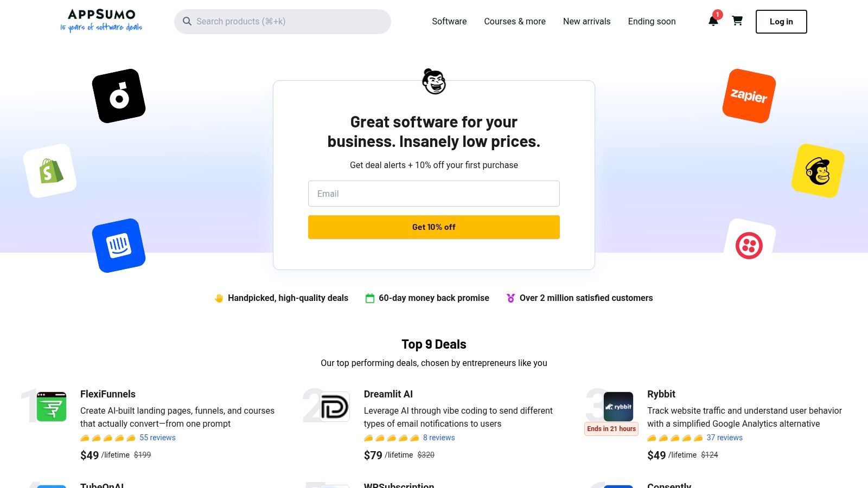This screenshot has height=488, width=868.
Task: Click the Shopify bag icon
Action: pos(50,170)
